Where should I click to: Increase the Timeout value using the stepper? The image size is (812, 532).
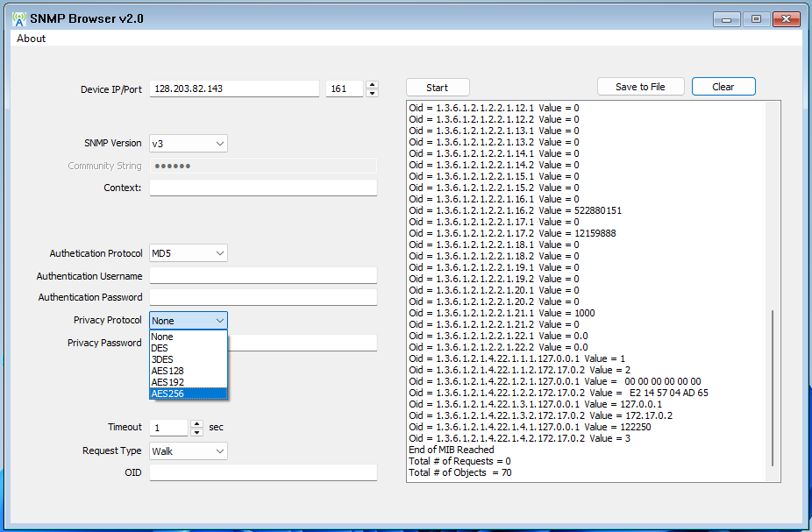pos(196,423)
